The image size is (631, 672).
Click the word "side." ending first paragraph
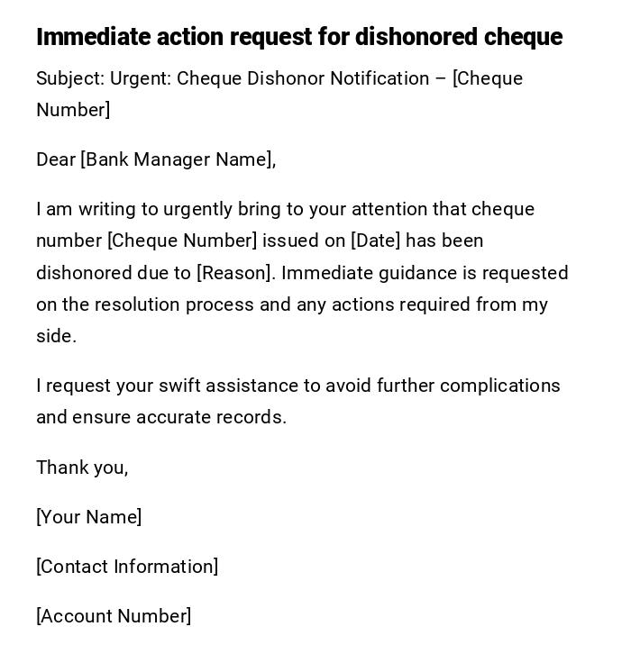coord(56,336)
